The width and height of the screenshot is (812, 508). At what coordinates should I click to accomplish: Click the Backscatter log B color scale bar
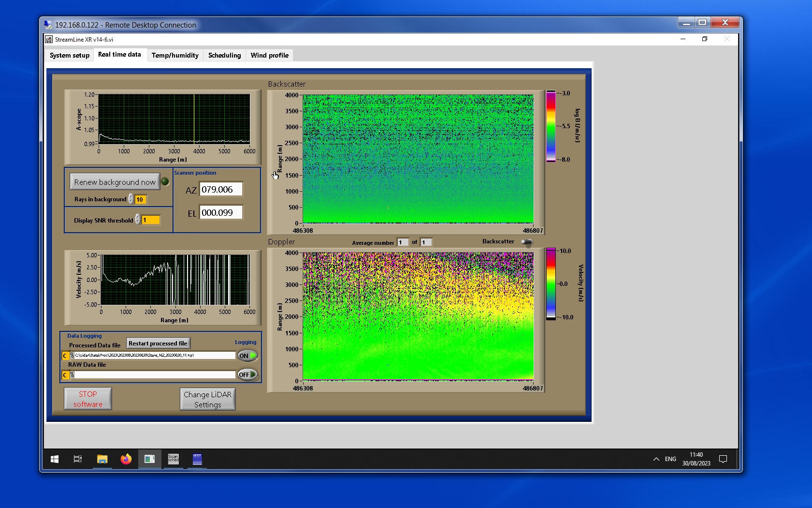click(551, 126)
